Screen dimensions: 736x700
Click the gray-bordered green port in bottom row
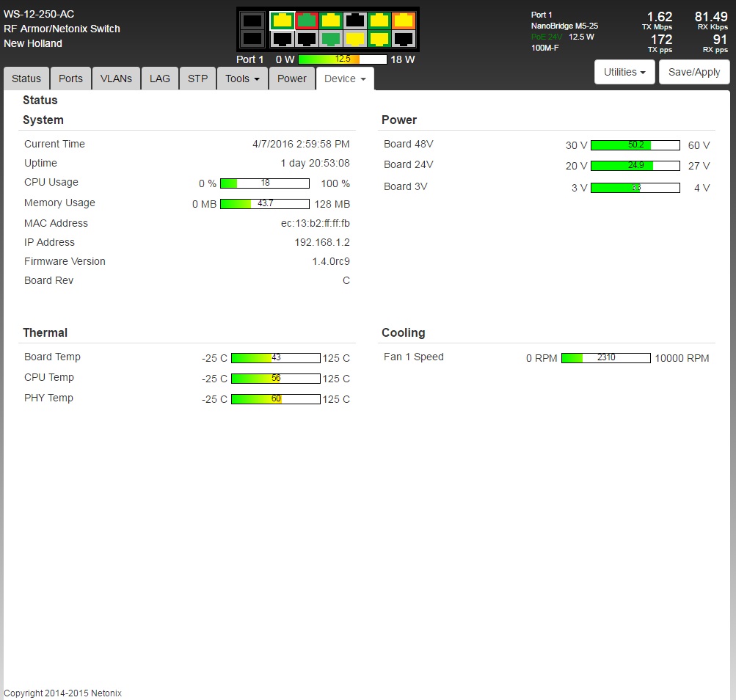coord(331,38)
